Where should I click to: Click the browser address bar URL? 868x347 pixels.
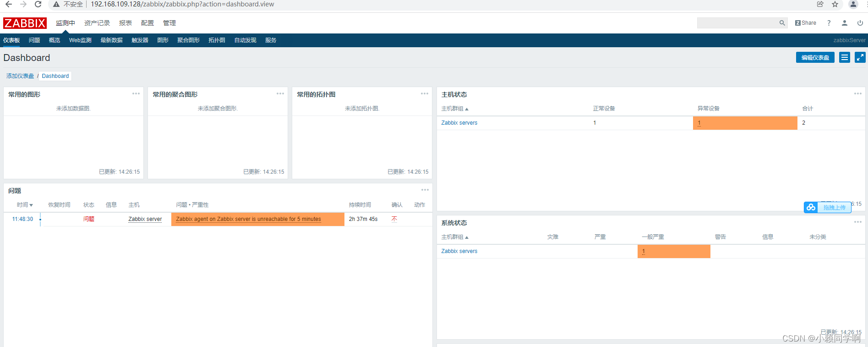[182, 4]
